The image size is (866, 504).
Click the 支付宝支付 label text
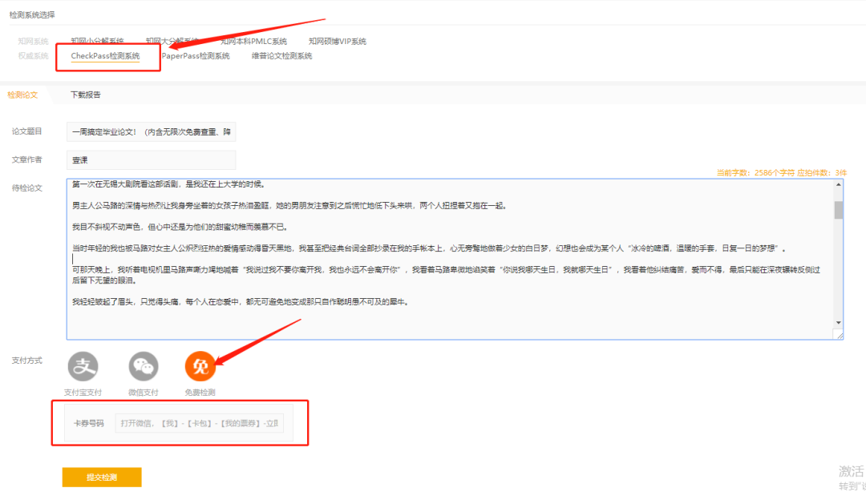[83, 393]
